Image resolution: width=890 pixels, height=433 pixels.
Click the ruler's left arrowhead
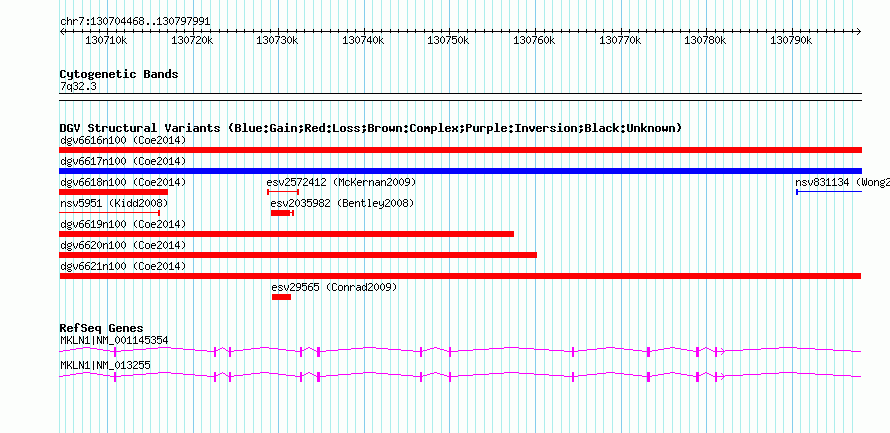tap(62, 31)
